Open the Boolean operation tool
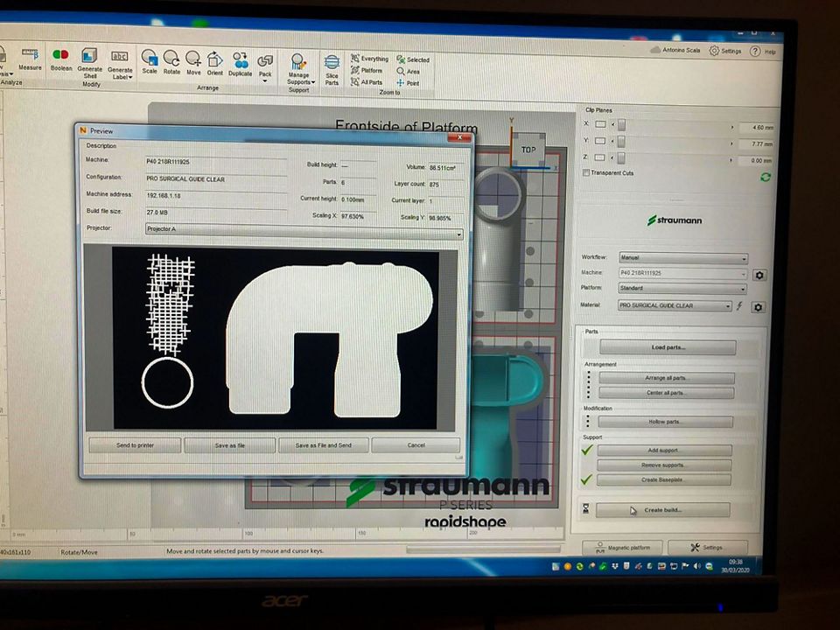 click(61, 59)
